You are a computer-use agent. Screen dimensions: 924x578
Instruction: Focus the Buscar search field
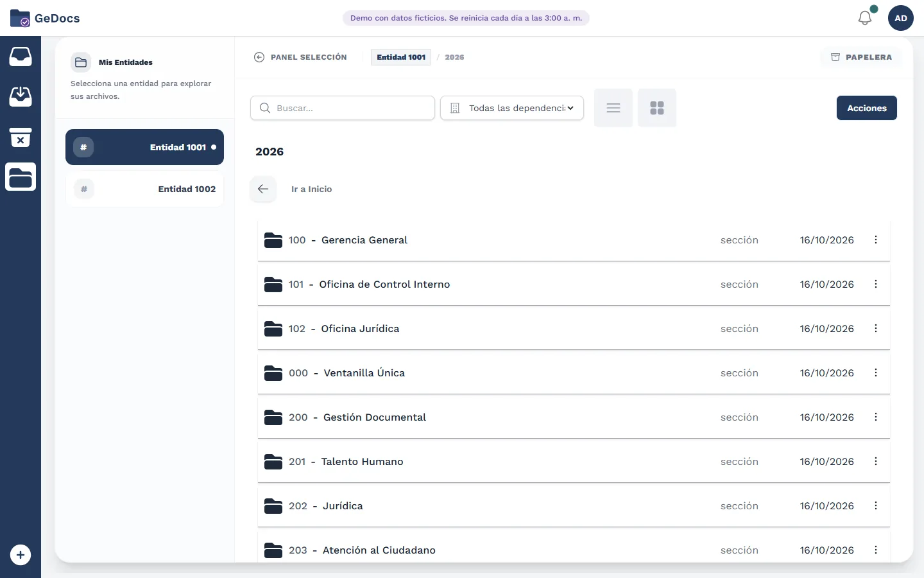[x=343, y=108]
